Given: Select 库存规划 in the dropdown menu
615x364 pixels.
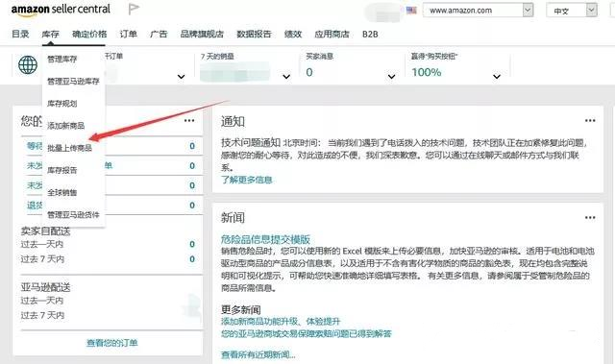Looking at the screenshot, I should tap(61, 104).
